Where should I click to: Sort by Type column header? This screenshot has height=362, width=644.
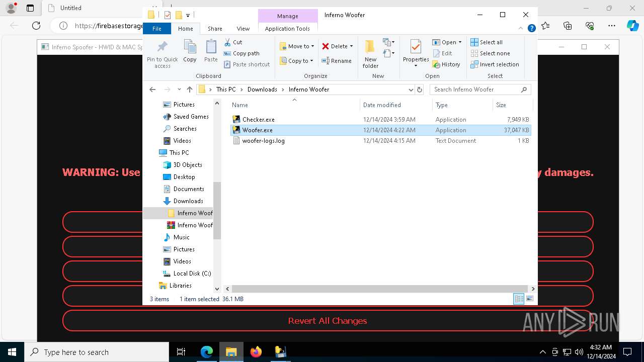[x=462, y=105]
